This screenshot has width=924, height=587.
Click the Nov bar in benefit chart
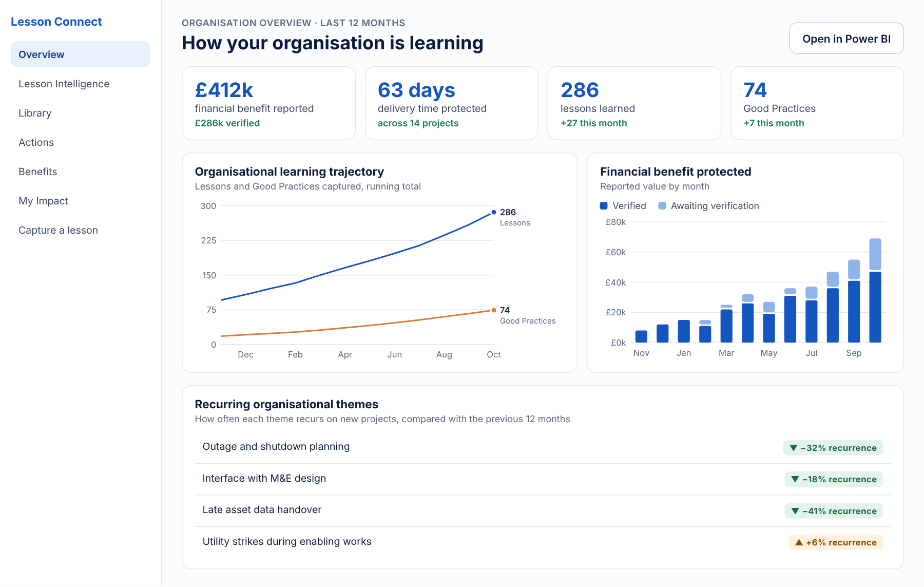[641, 336]
